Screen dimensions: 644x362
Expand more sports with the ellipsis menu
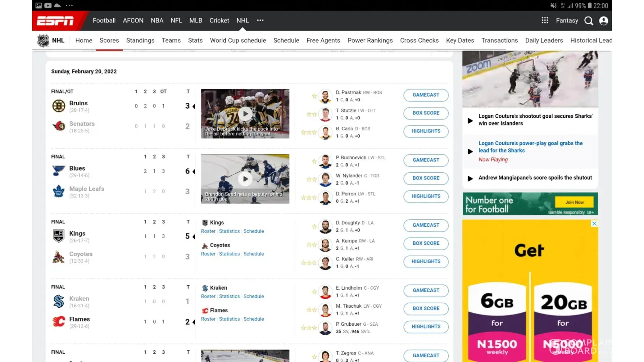coord(260,21)
